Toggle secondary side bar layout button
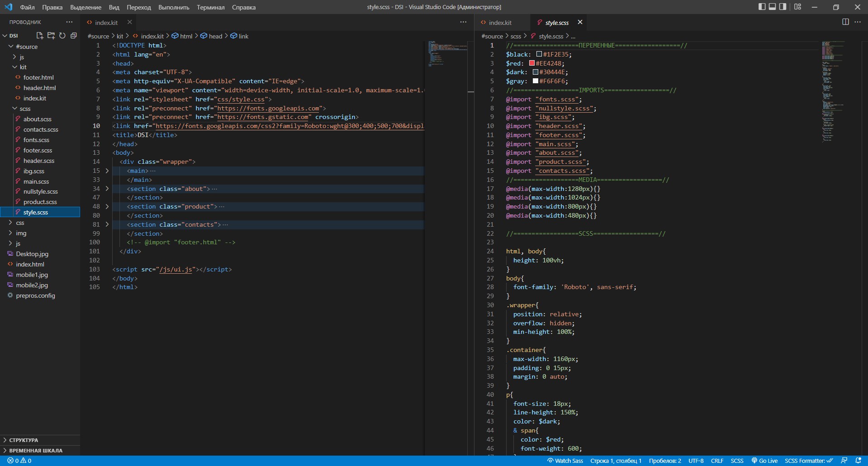 tap(783, 7)
